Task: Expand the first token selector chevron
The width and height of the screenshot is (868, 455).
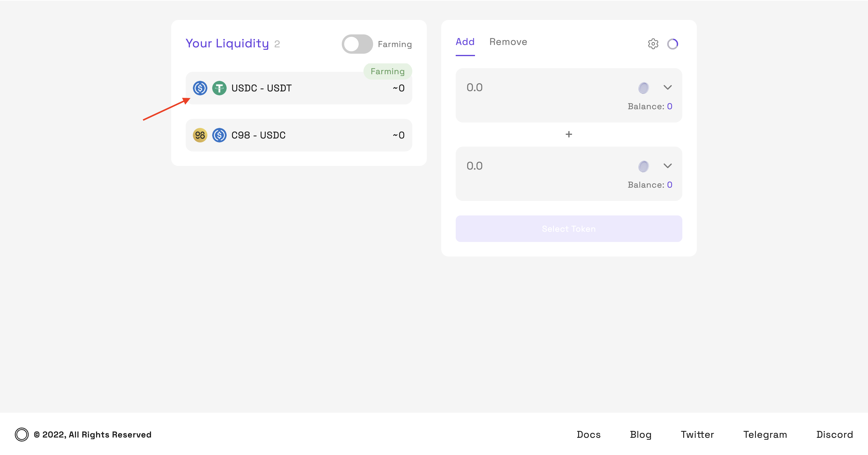Action: (668, 87)
